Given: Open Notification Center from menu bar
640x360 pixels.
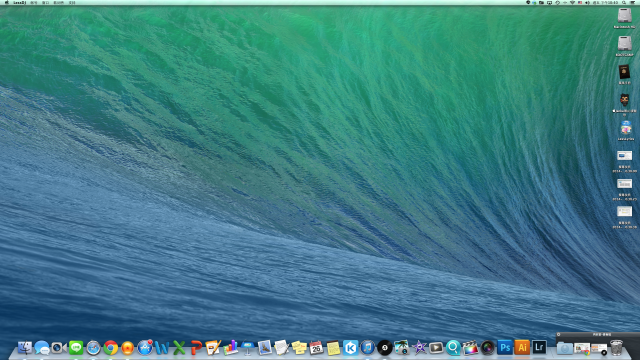Looking at the screenshot, I should coord(632,2).
